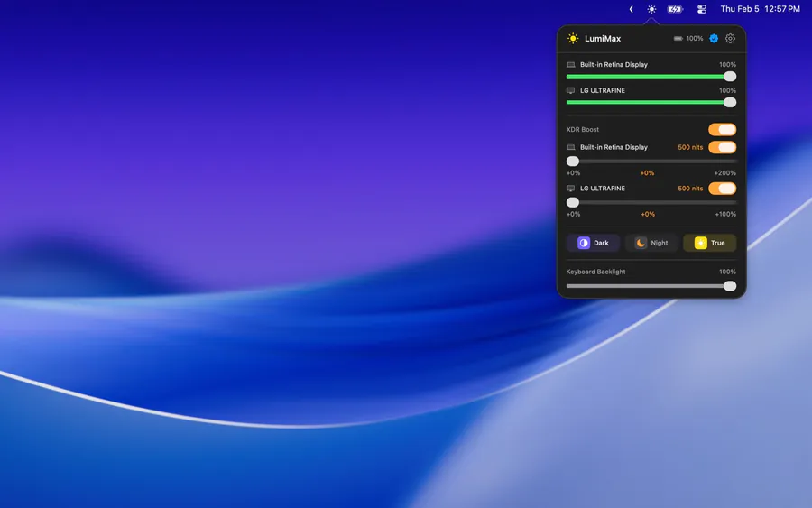Open LumiMax settings gear

(730, 38)
